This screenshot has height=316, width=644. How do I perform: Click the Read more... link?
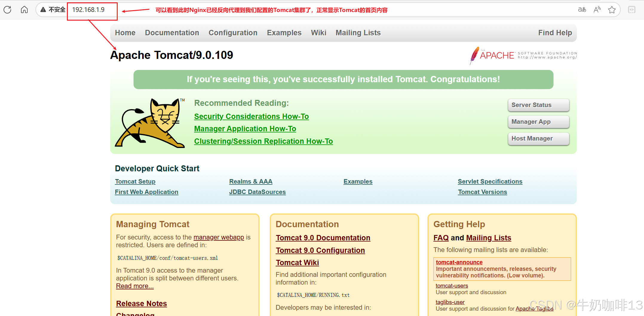[135, 286]
